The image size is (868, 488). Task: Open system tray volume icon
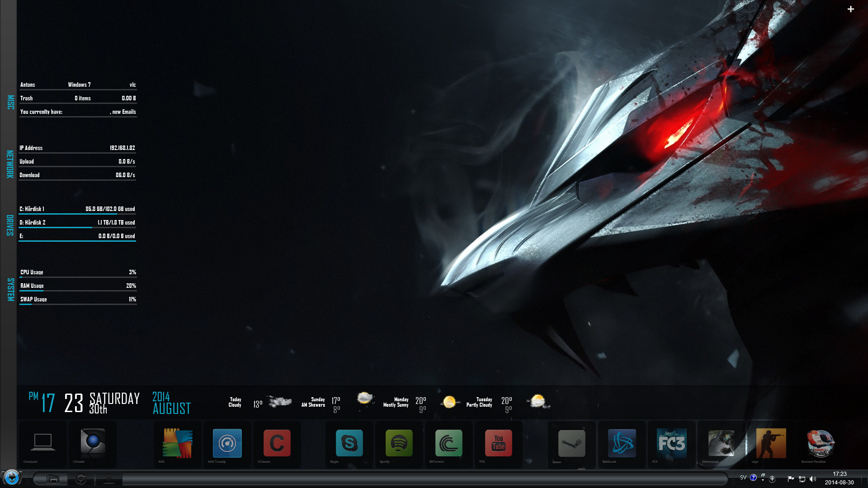(812, 479)
